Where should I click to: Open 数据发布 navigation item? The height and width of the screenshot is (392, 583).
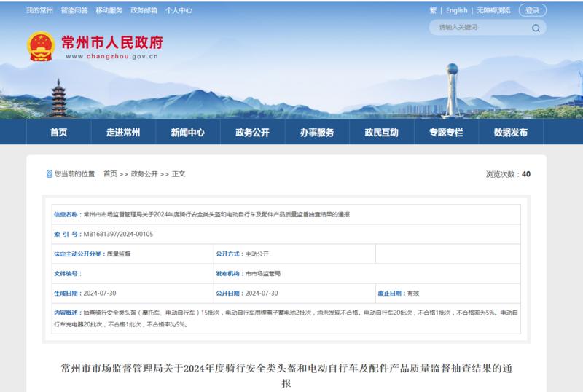[511, 132]
